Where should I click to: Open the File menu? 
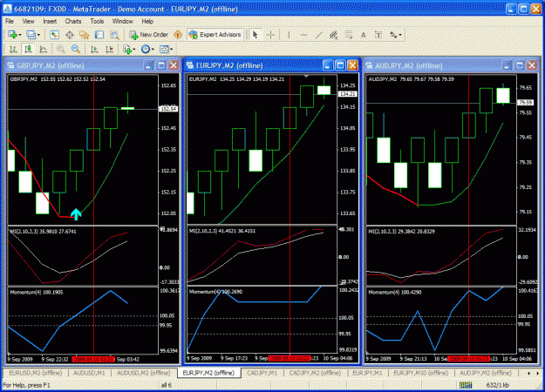(10, 21)
